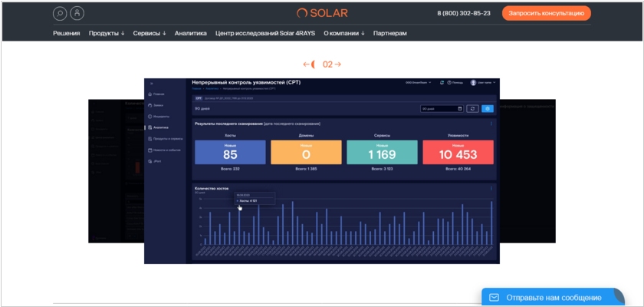Viewport: 644px width, 307px height.
Task: Click Всего: 3 123 under Сервисы card
Action: (x=382, y=169)
